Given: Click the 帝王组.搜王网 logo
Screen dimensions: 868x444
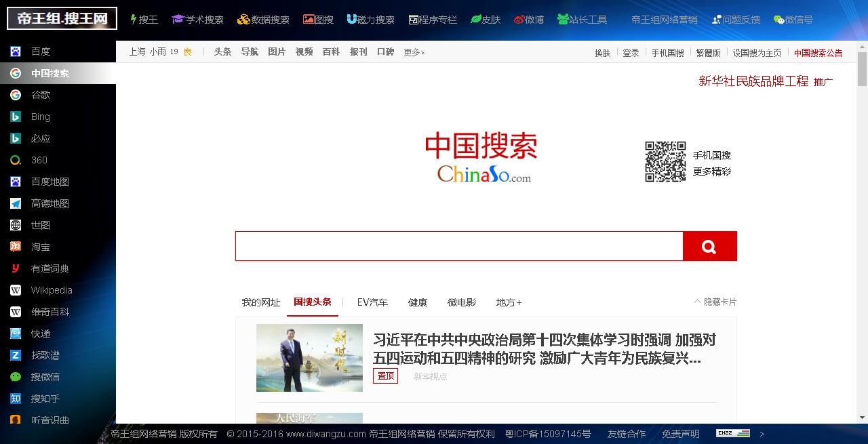Looking at the screenshot, I should [62, 18].
